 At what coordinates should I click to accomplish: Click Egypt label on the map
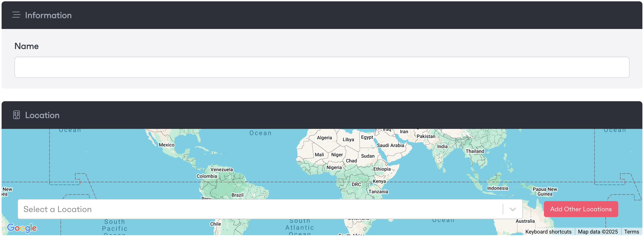[x=367, y=137]
